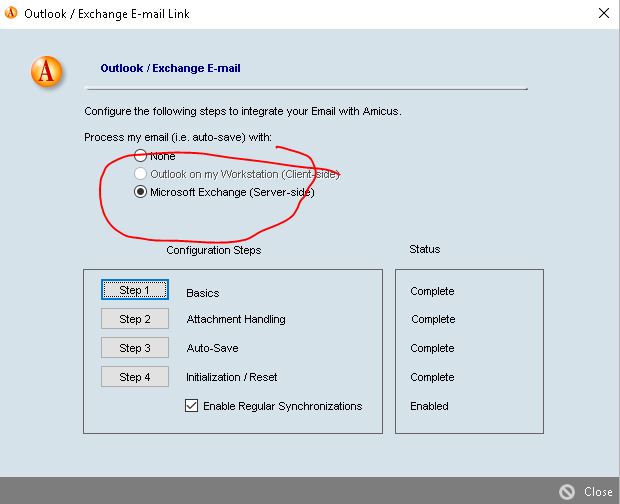Click the Complete status for Attachment Handling
620x504 pixels.
pyautogui.click(x=433, y=319)
